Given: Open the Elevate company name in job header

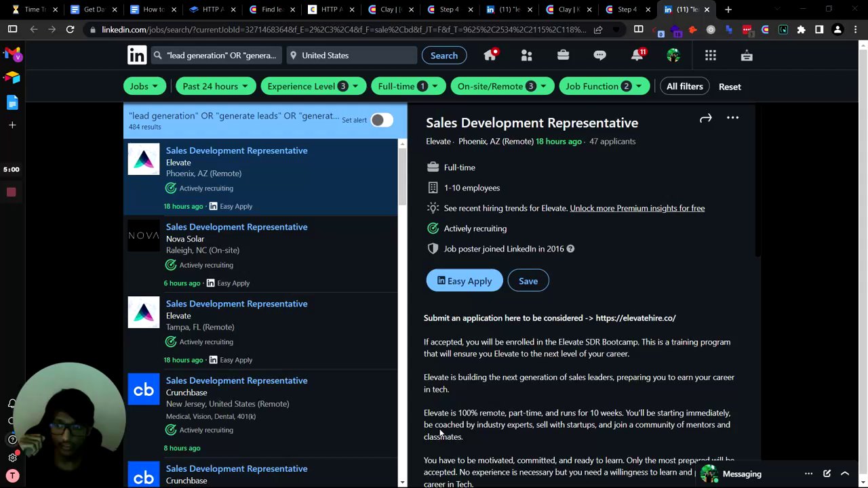Looking at the screenshot, I should tap(438, 141).
